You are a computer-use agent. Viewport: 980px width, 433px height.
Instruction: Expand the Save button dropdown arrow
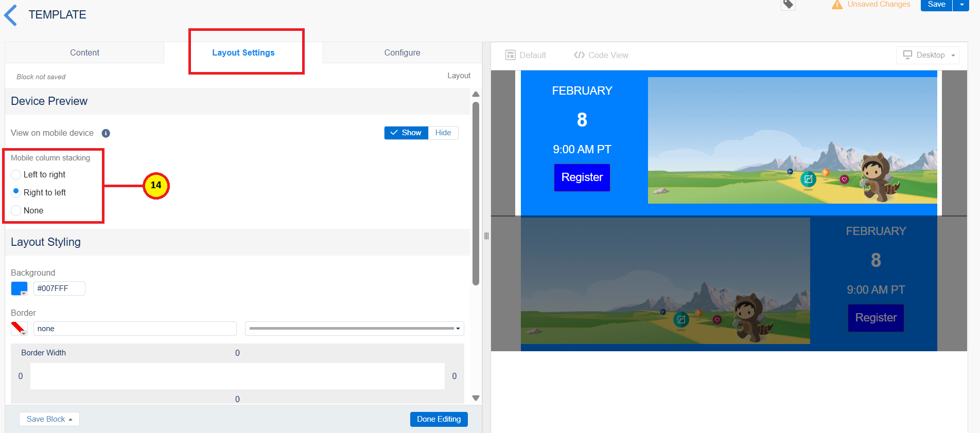point(961,5)
